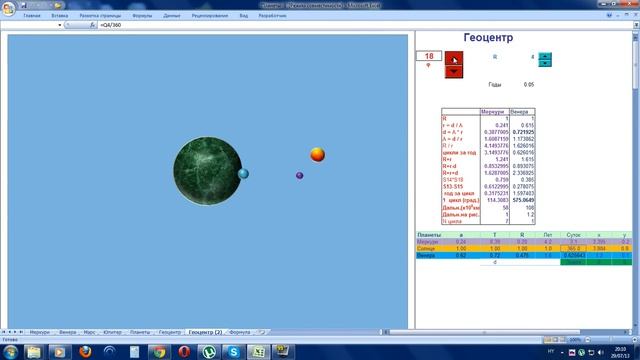The width and height of the screenshot is (640, 360).
Task: Go to next sheet navigation arrow
Action: pos(16,332)
